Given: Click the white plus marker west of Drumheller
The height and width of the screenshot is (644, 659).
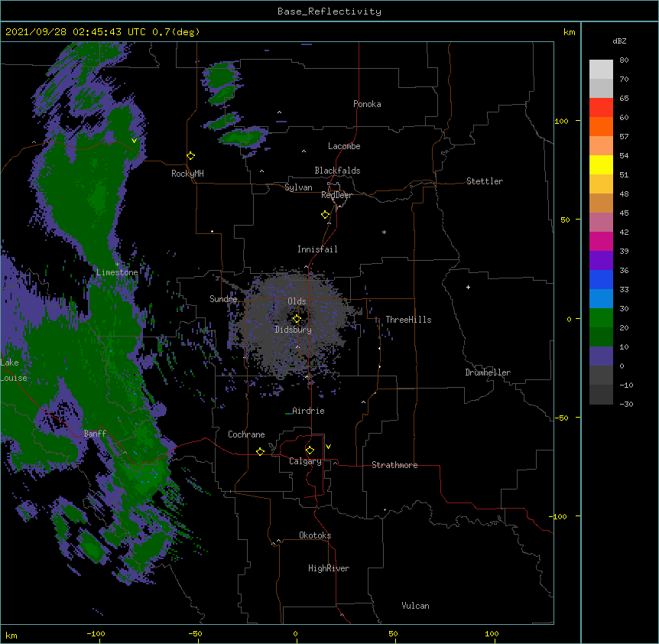Looking at the screenshot, I should [x=468, y=287].
